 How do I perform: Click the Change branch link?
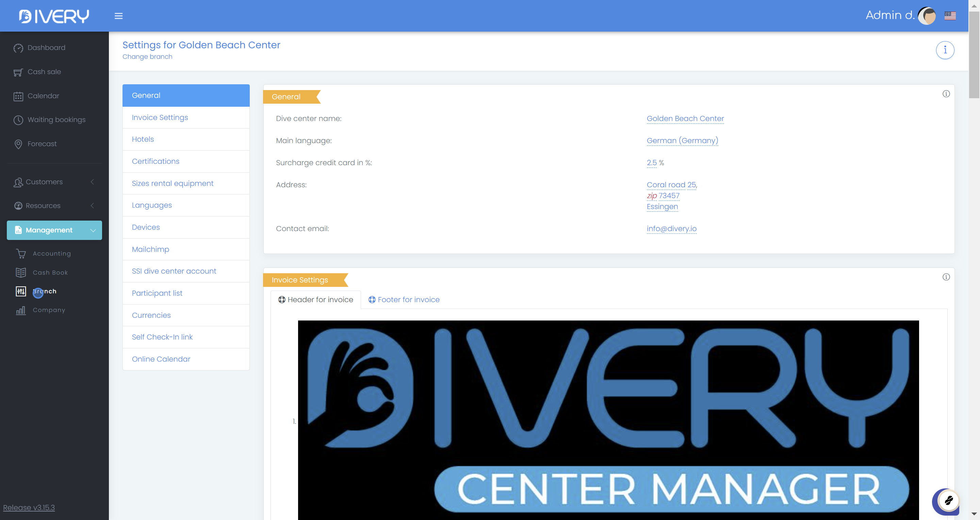click(x=147, y=57)
